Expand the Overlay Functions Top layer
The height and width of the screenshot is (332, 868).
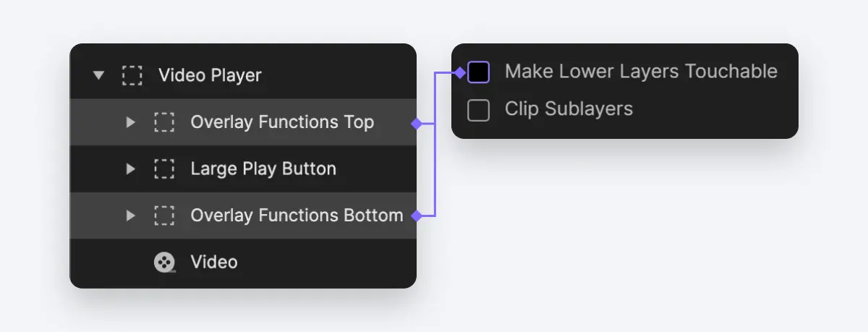[131, 122]
